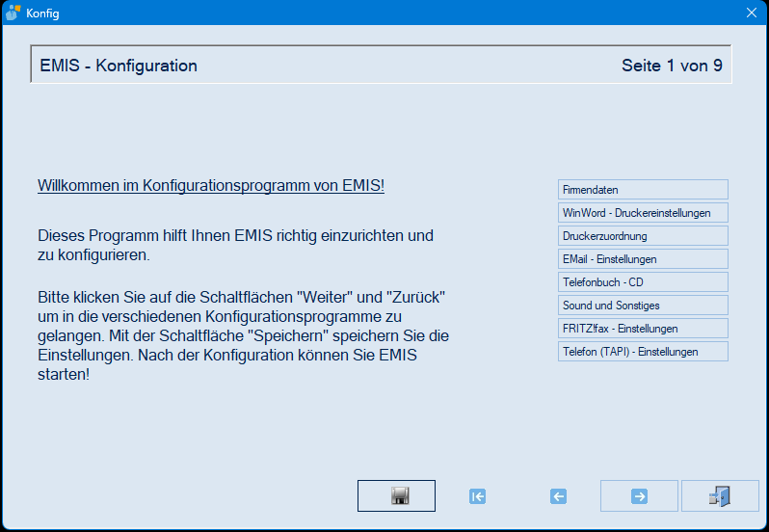Click the underlined 'Willkommen im Konfigurationsprogramm' heading
The width and height of the screenshot is (769, 532).
point(211,186)
